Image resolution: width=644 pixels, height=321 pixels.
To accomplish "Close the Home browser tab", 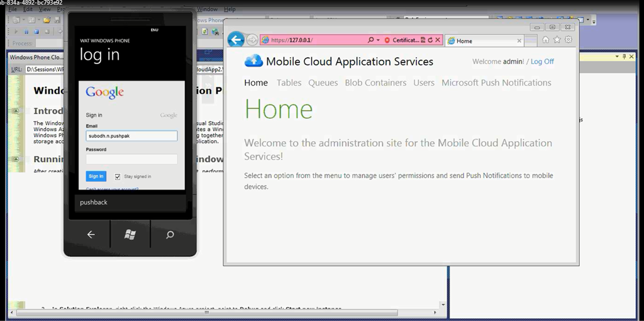I will pyautogui.click(x=519, y=41).
